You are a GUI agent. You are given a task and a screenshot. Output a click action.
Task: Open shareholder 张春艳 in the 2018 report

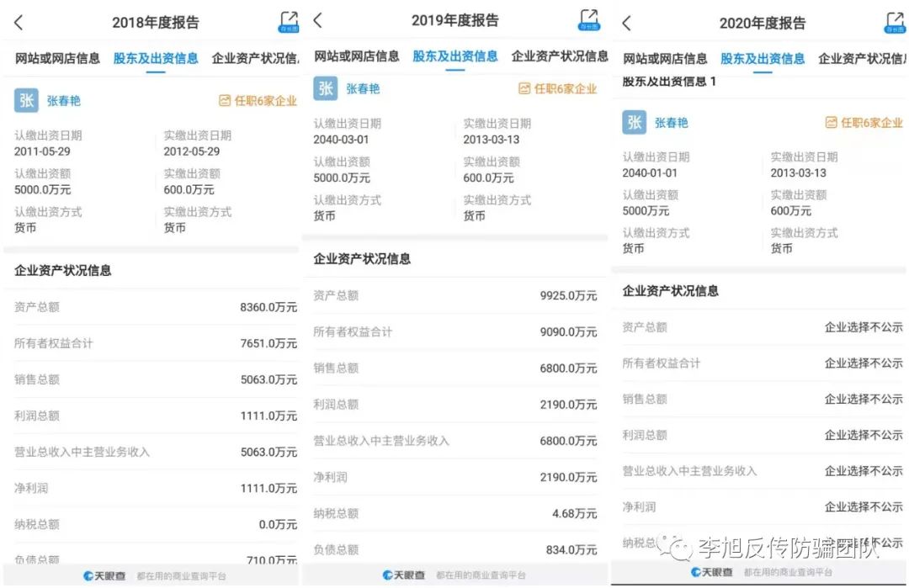point(64,101)
